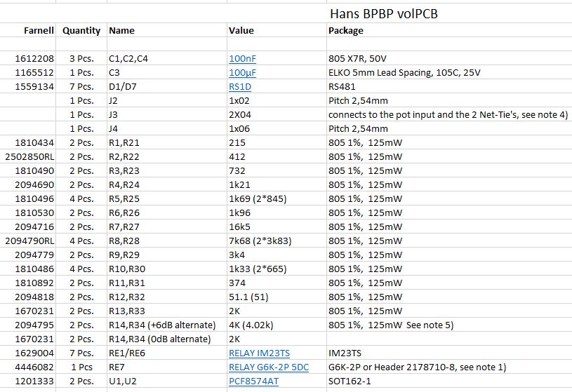Open the PCF8574AT datasheet link
The width and height of the screenshot is (572, 392).
(253, 381)
